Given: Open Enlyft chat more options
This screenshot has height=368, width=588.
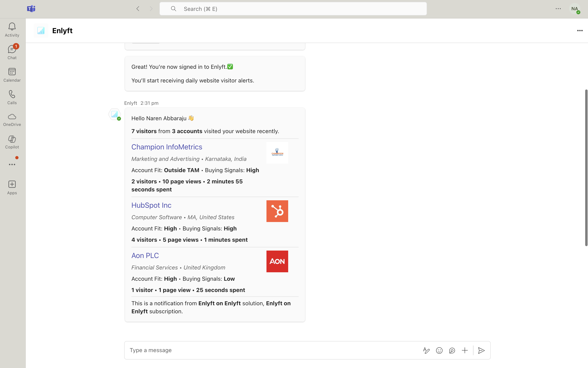Looking at the screenshot, I should (x=580, y=31).
